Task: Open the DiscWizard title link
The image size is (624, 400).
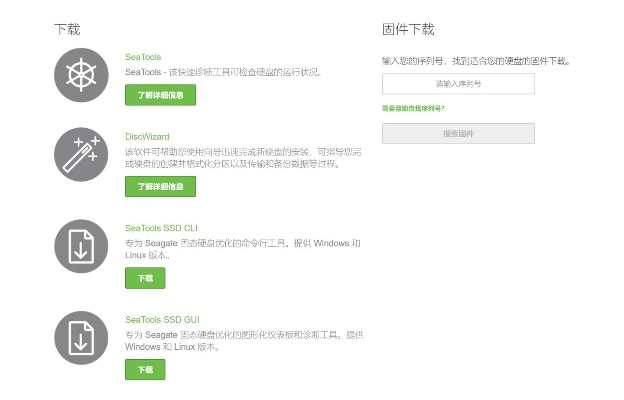Action: 147,136
